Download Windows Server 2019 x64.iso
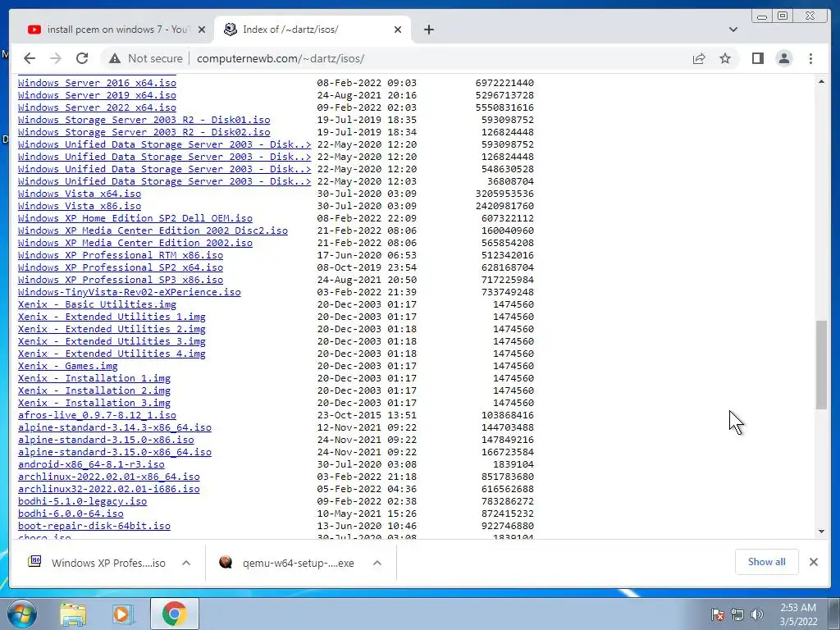 97,95
